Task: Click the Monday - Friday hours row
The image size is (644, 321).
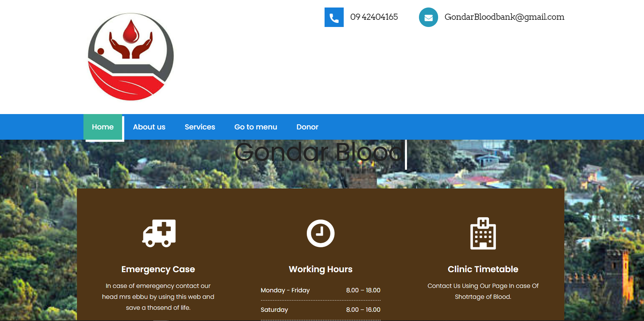Action: tap(320, 290)
